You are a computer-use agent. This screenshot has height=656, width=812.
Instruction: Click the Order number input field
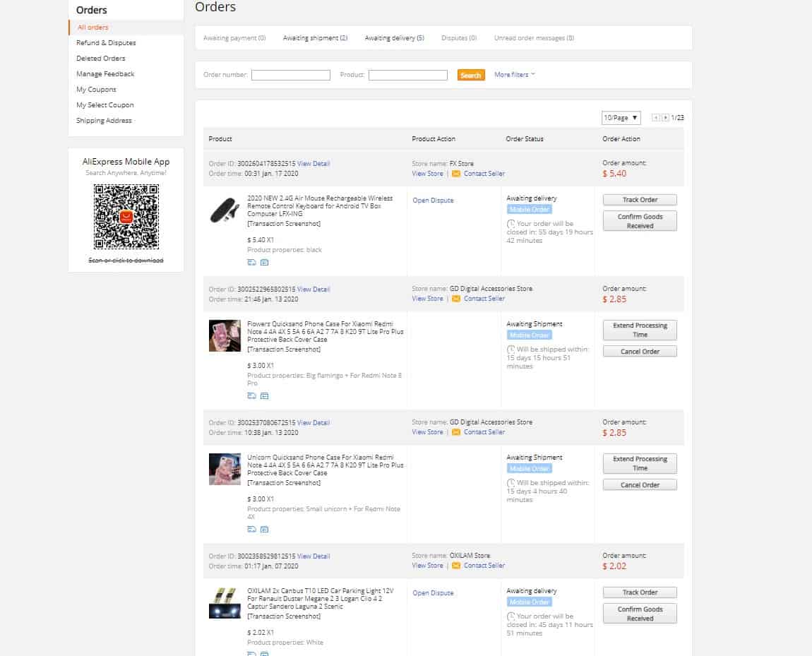pos(290,75)
